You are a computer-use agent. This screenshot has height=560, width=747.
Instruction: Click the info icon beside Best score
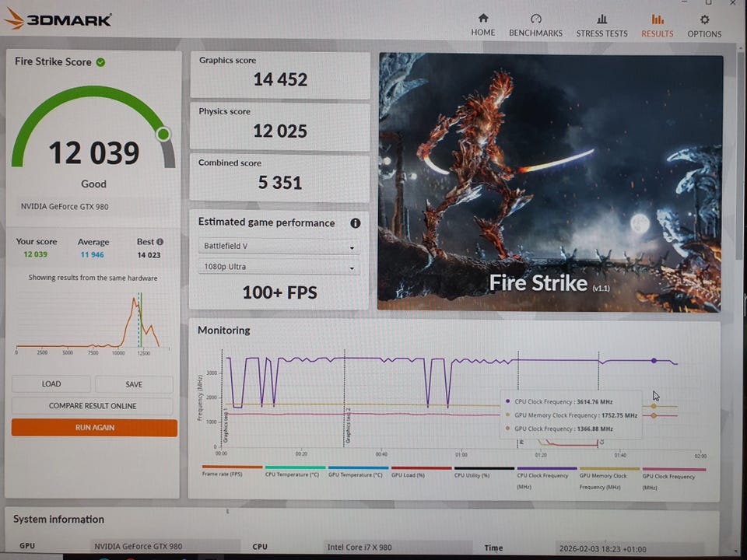pos(160,241)
